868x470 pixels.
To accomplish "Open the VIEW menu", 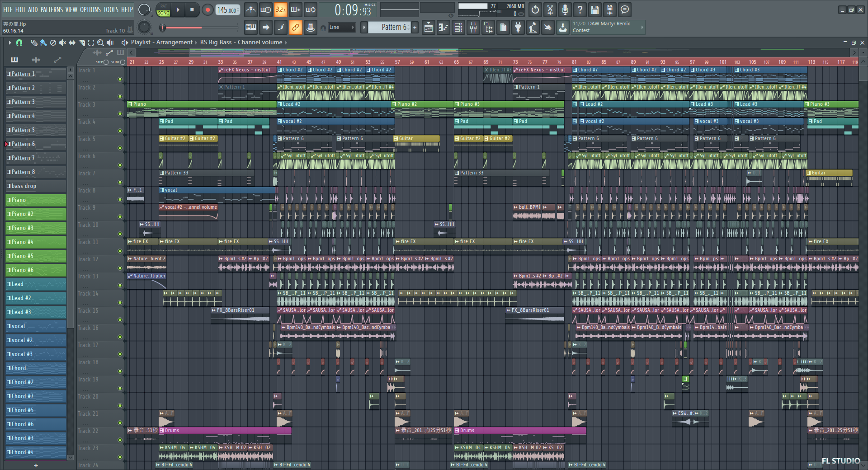I will (x=71, y=9).
